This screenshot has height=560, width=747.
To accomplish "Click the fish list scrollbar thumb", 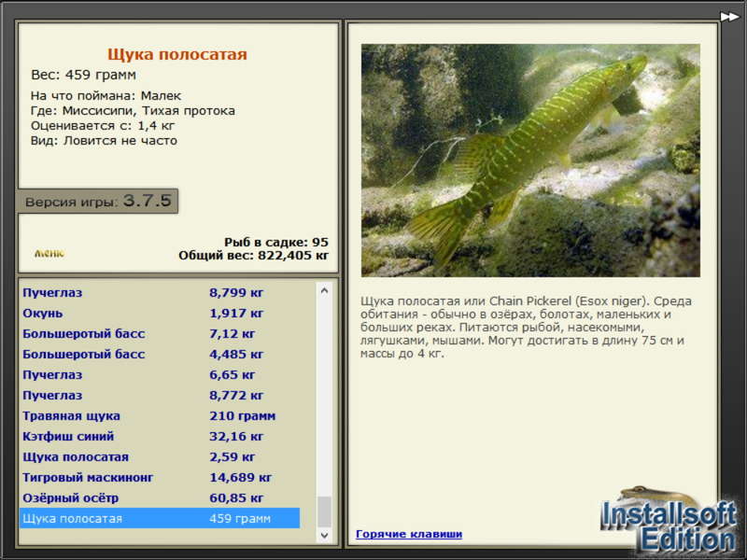I will [x=324, y=511].
